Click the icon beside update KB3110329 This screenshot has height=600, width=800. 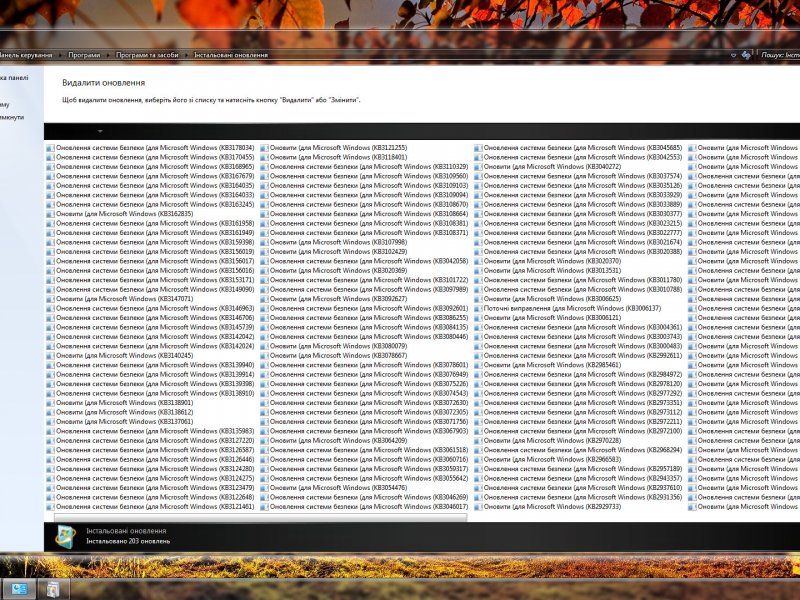click(264, 167)
